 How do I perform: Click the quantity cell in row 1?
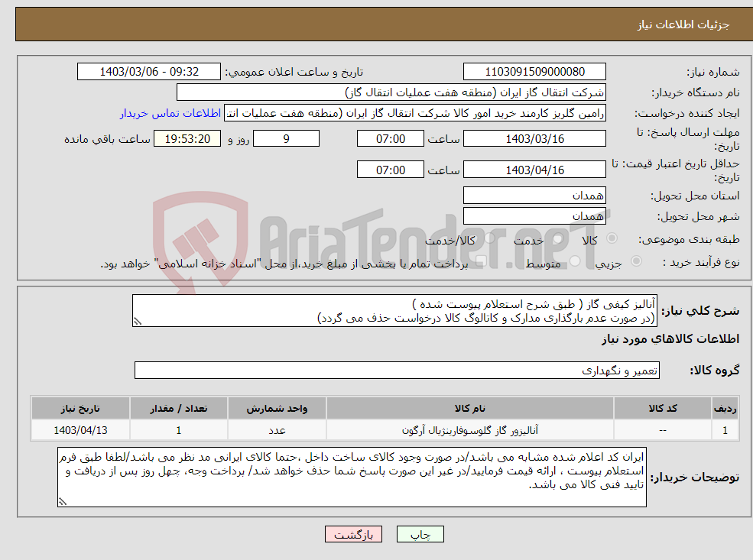tap(179, 430)
